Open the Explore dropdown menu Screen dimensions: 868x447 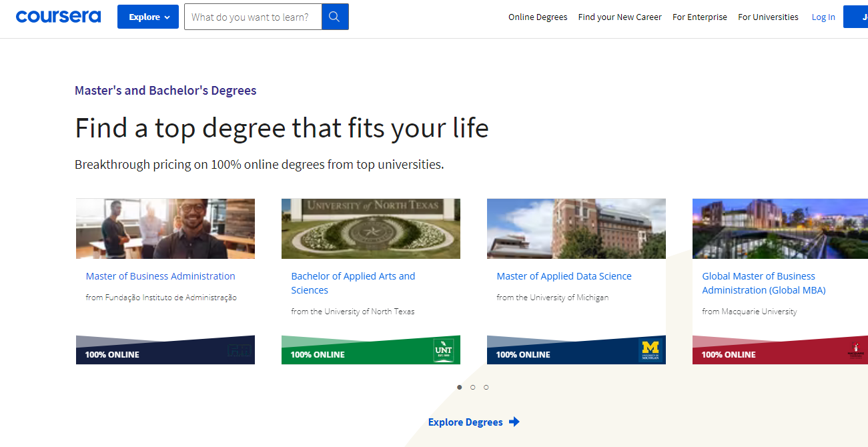[148, 17]
